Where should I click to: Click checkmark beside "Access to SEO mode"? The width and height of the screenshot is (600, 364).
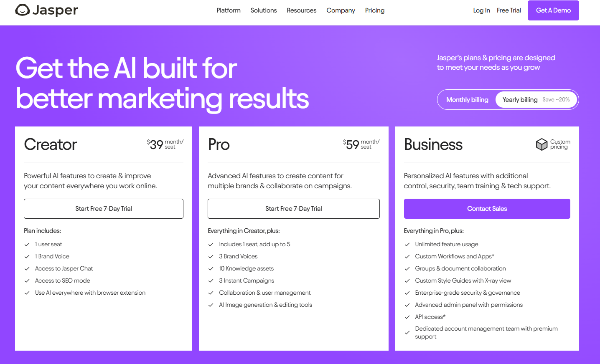coord(27,281)
